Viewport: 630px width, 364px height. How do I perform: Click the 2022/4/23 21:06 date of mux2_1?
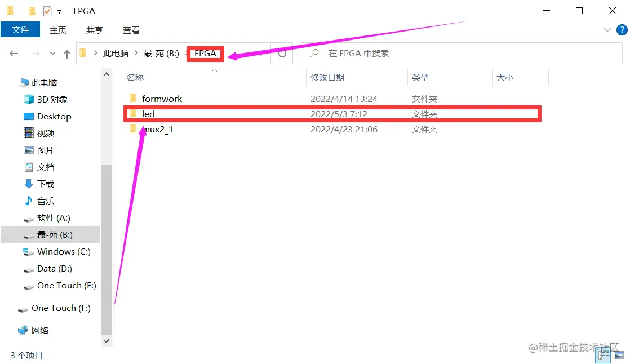pyautogui.click(x=344, y=130)
